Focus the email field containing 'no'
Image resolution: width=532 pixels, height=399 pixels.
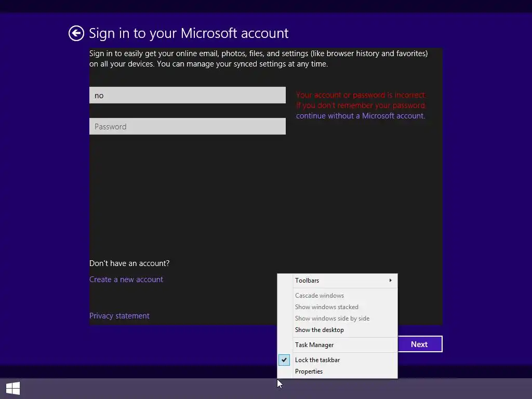pyautogui.click(x=187, y=95)
